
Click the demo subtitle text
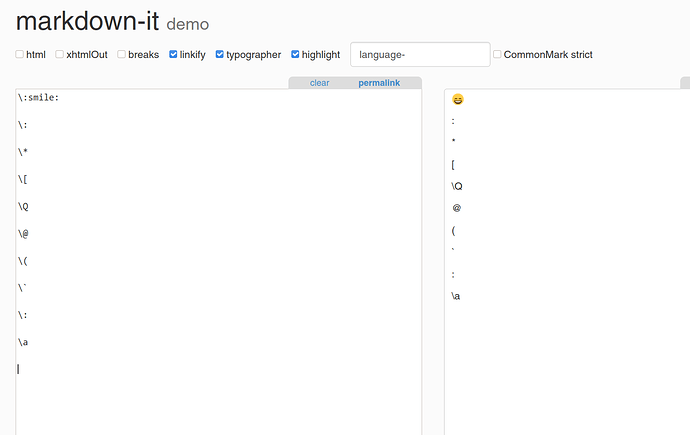point(187,24)
